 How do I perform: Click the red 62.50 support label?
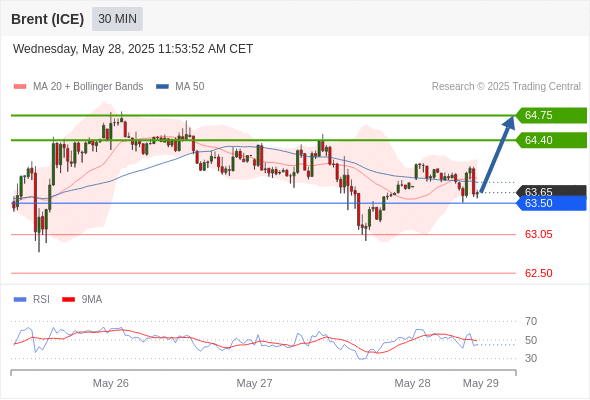point(538,273)
